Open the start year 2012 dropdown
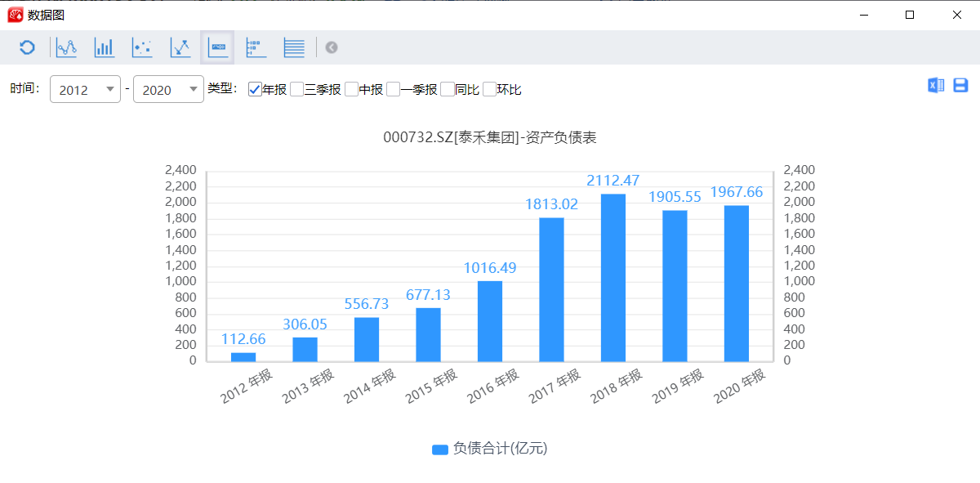980x483 pixels. (x=86, y=89)
